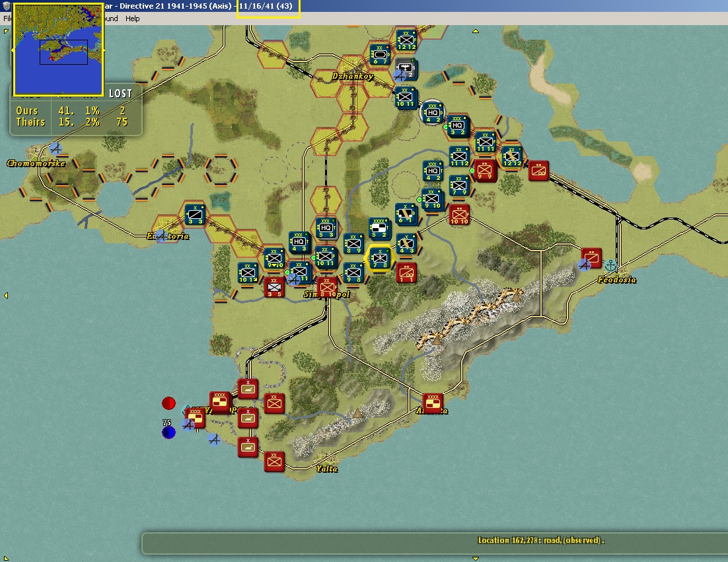Select the northernmost red fortified brigade near Sevastopol
Image resolution: width=728 pixels, height=562 pixels.
click(248, 389)
